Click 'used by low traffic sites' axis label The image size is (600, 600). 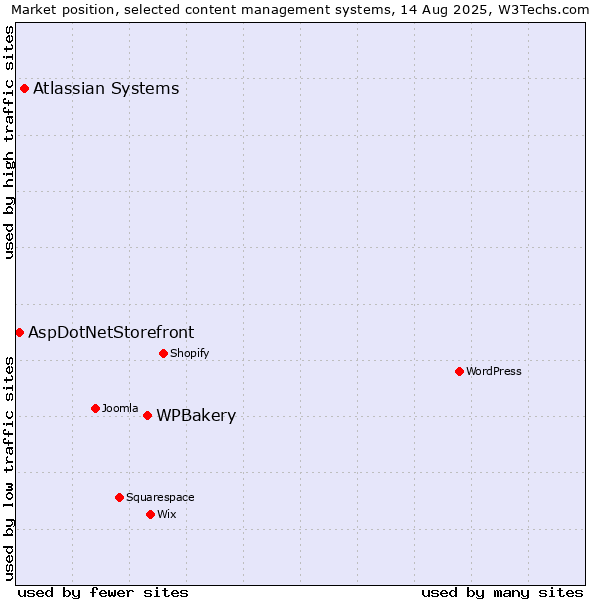click(8, 469)
